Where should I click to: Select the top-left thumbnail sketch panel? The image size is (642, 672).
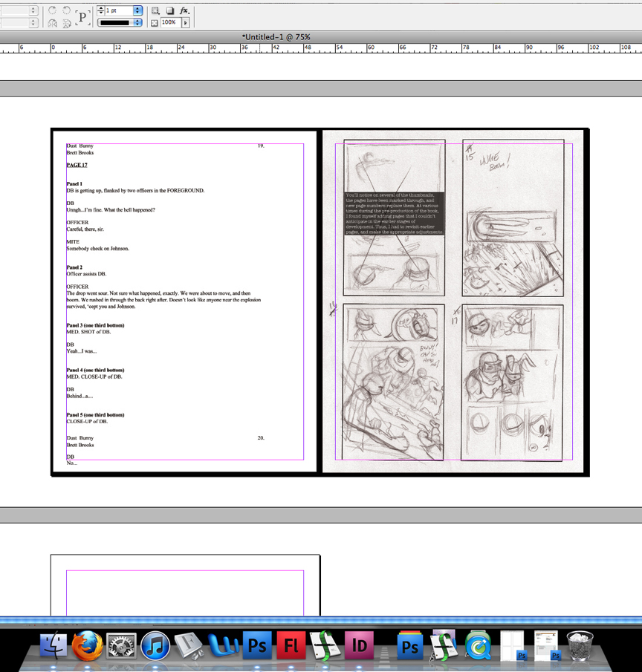pos(394,218)
